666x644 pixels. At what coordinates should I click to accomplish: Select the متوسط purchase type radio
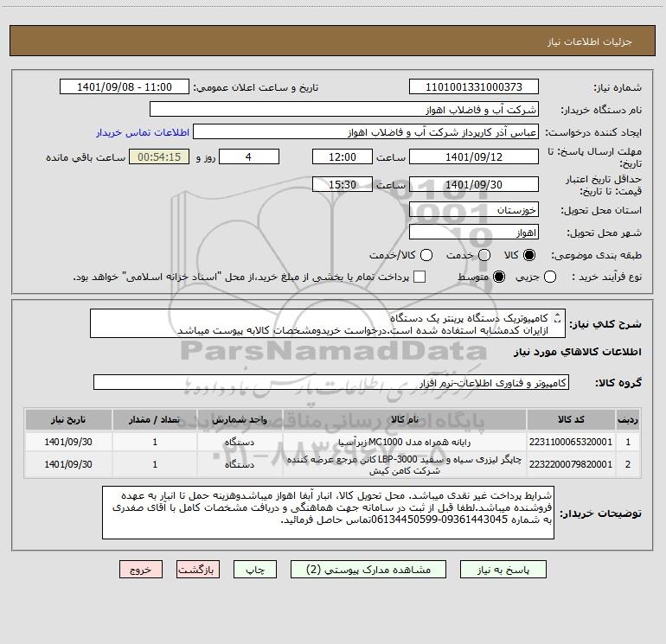499,277
